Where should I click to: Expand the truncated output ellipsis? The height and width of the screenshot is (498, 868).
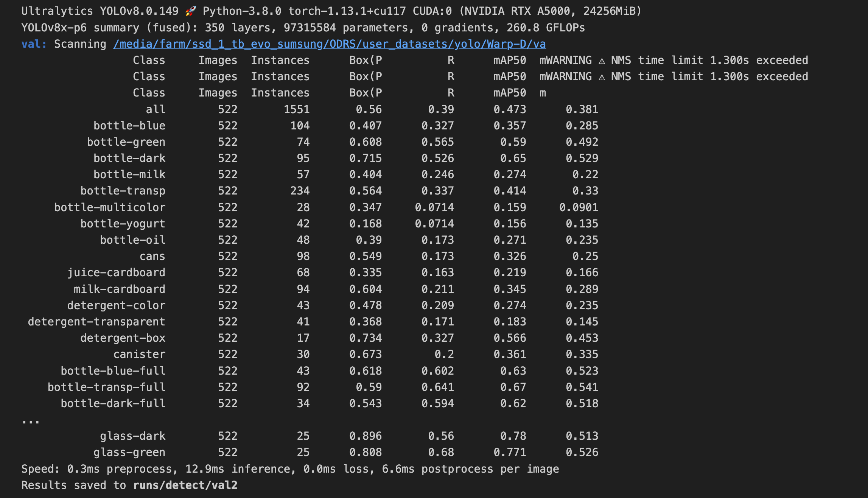tap(30, 421)
